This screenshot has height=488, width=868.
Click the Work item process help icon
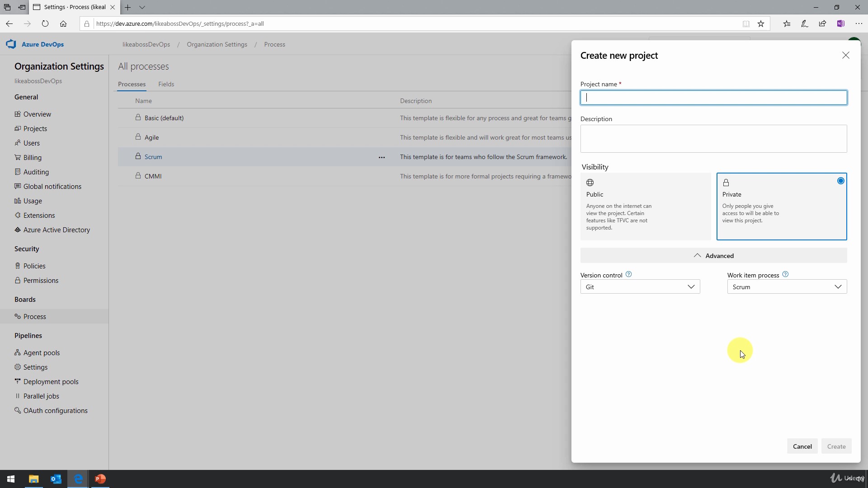point(785,274)
